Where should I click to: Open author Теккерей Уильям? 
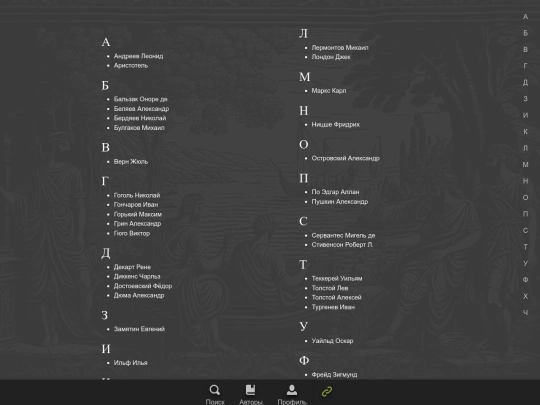(x=337, y=278)
